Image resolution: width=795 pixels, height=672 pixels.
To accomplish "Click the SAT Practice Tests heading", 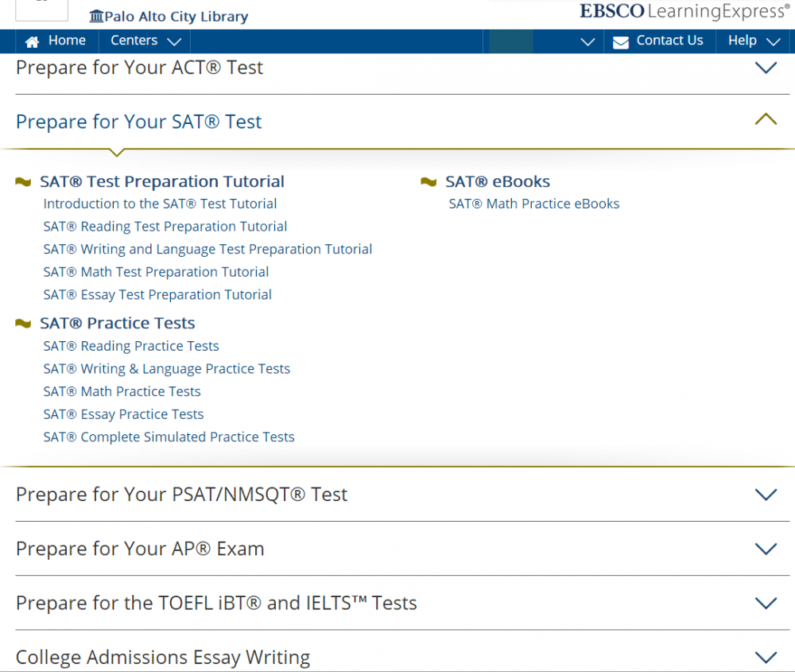I will [x=117, y=323].
